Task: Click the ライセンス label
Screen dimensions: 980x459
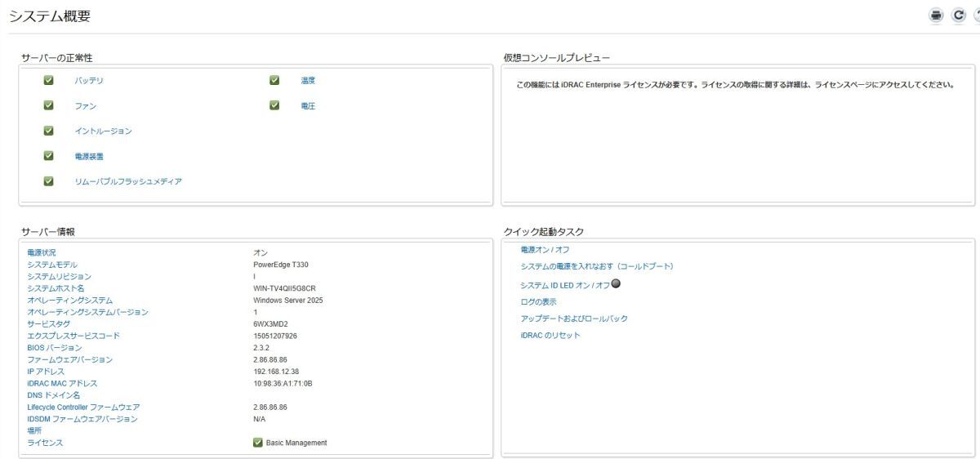Action: (x=45, y=443)
